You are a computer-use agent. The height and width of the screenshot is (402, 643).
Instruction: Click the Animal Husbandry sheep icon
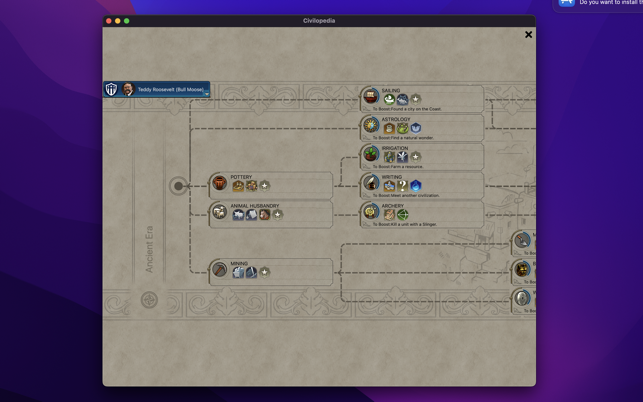(x=219, y=212)
